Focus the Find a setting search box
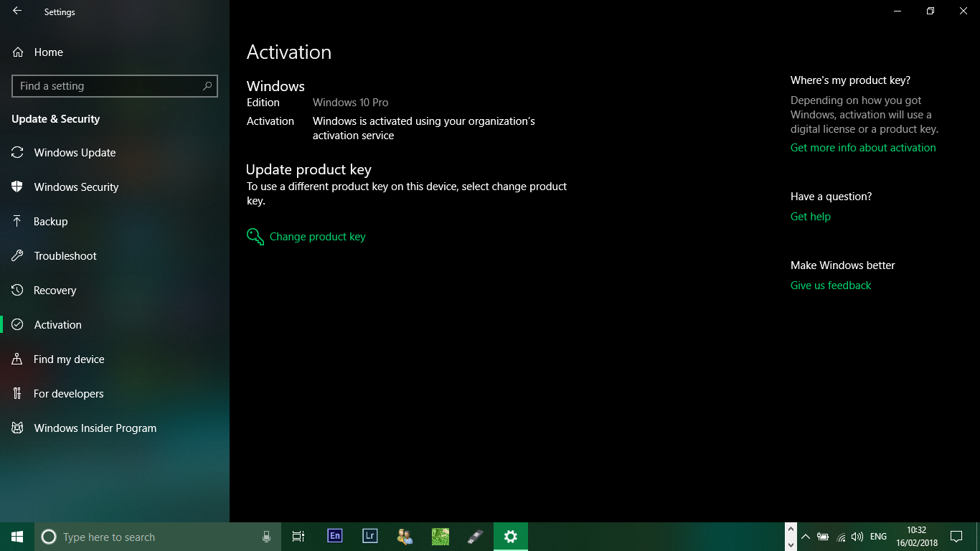 [115, 86]
